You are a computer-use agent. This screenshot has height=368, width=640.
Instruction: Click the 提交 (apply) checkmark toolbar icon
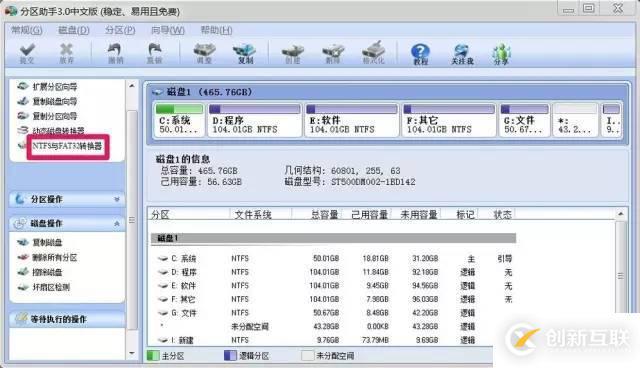[x=27, y=53]
